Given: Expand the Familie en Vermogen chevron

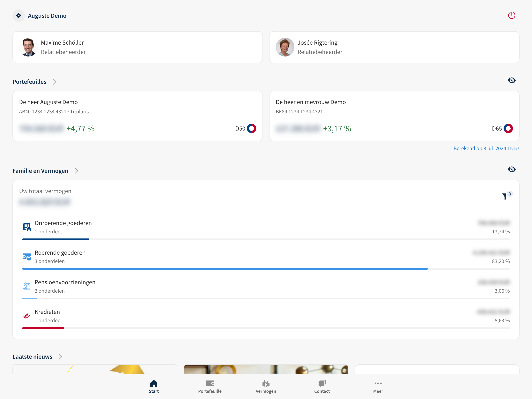Looking at the screenshot, I should (77, 171).
